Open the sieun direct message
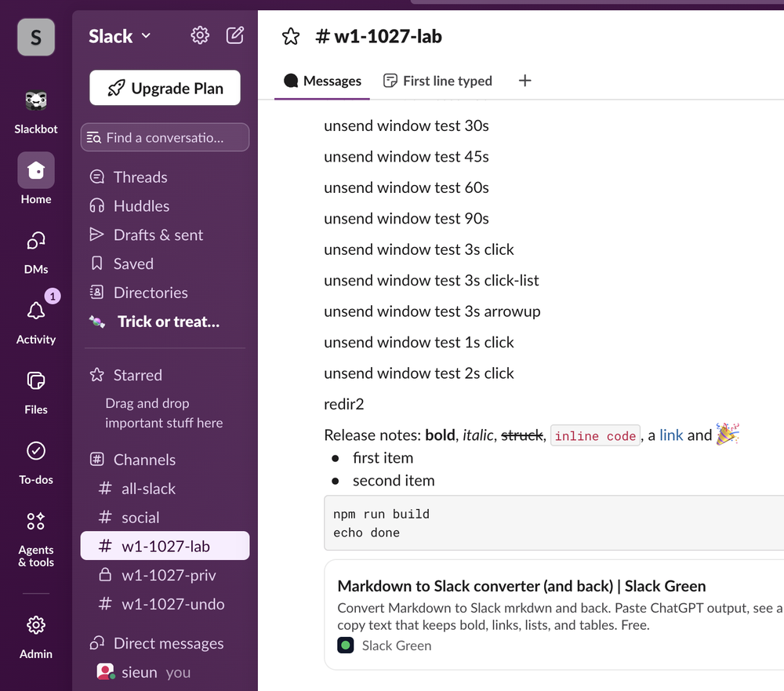The width and height of the screenshot is (784, 691). (165, 672)
